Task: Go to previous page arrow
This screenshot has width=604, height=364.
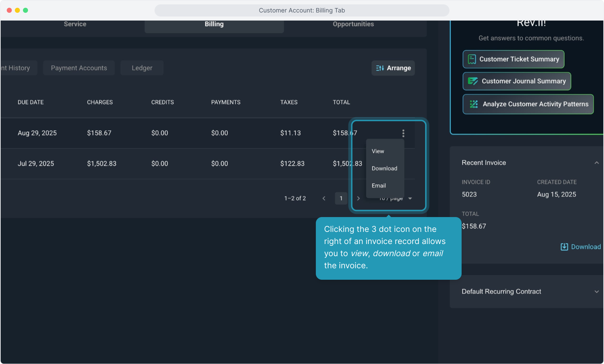Action: pos(324,199)
